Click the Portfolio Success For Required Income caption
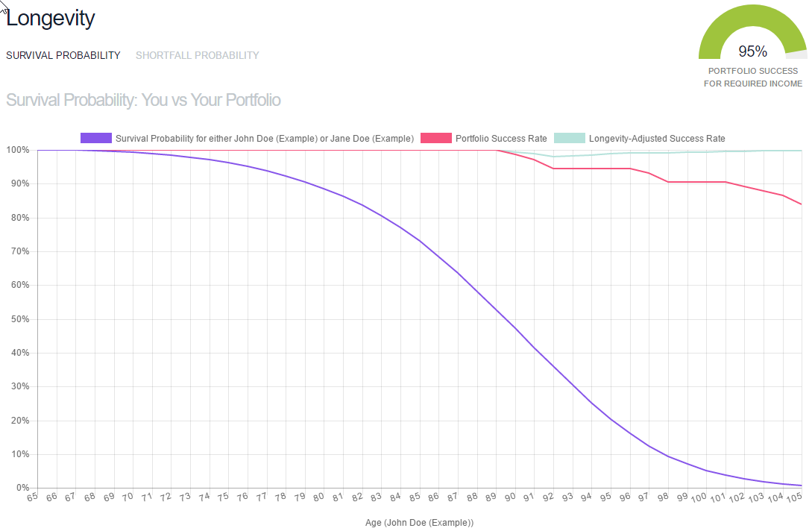This screenshot has width=812, height=531. click(x=752, y=77)
